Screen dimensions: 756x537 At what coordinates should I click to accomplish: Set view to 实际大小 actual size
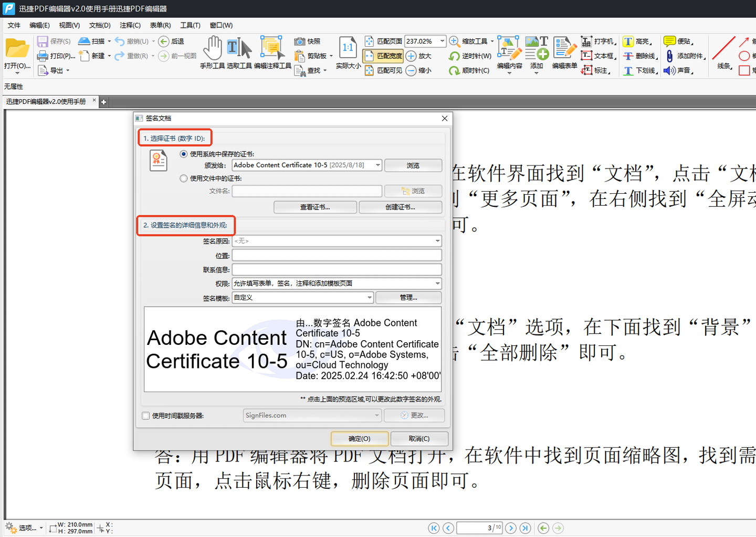pyautogui.click(x=348, y=53)
